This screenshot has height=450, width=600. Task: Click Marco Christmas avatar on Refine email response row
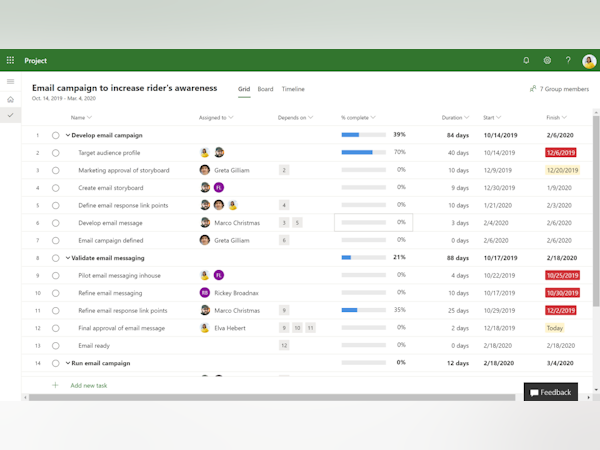click(x=205, y=310)
